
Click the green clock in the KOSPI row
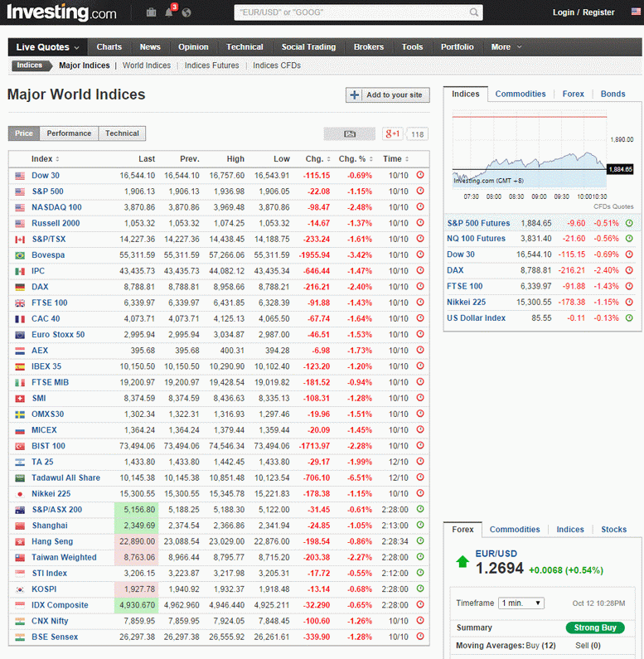420,589
